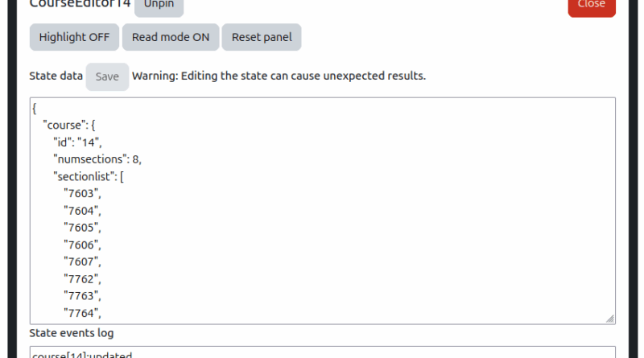Toggle the Highlight OFF button
Viewport: 644px width, 358px height.
click(x=74, y=37)
